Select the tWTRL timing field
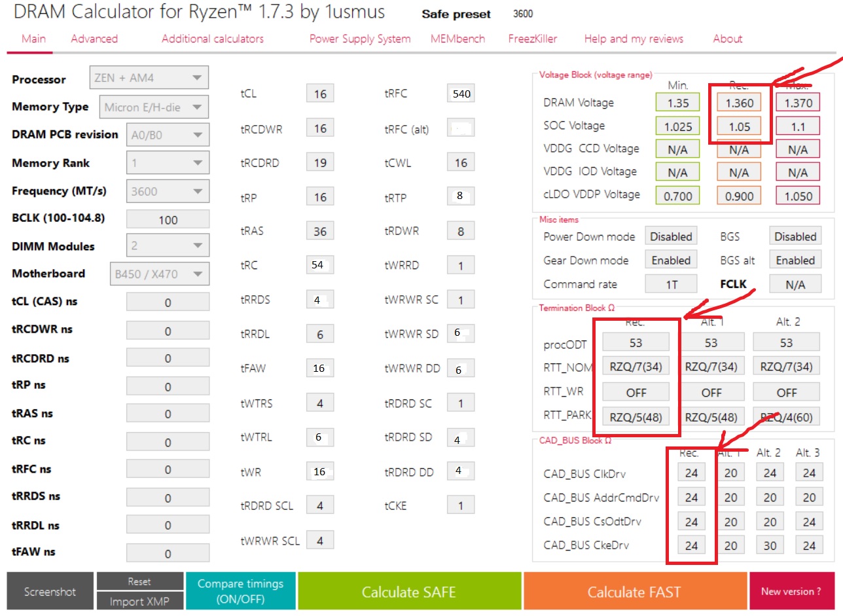The height and width of the screenshot is (616, 843). (320, 437)
